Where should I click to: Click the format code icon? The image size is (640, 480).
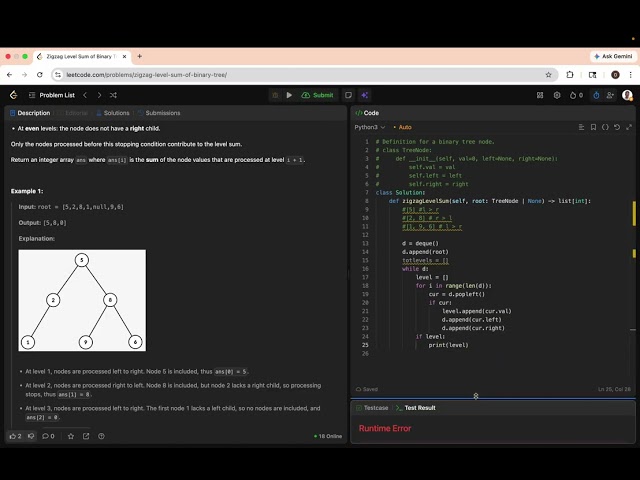point(581,127)
